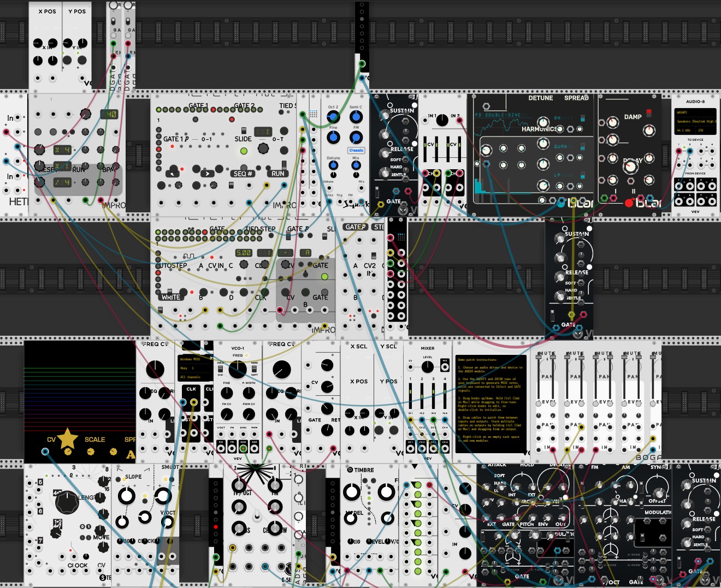Viewport: 721px width, 588px height.
Task: Click the TRI output jack on VCO-1
Action: click(x=232, y=449)
